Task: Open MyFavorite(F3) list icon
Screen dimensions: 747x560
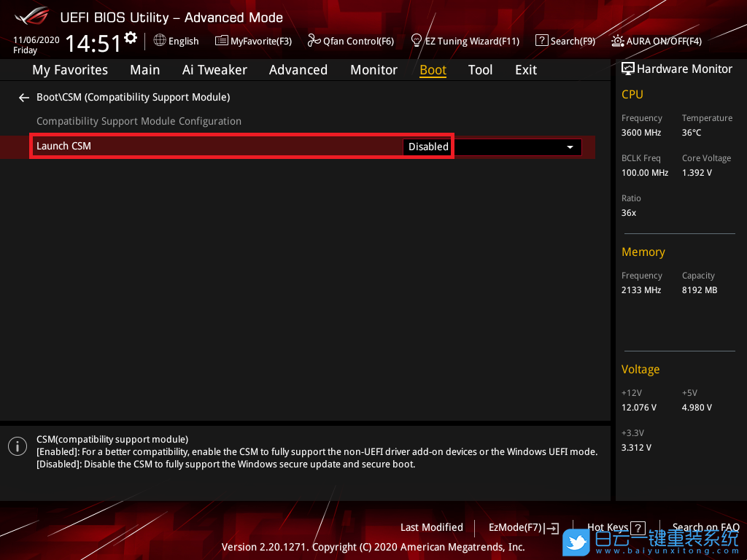Action: pos(222,41)
